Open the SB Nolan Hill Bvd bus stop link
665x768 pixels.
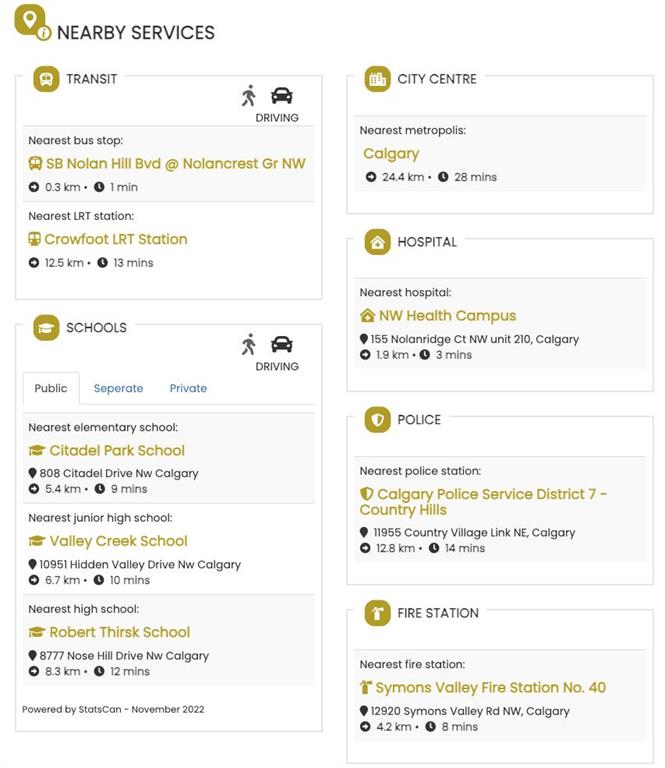[176, 163]
